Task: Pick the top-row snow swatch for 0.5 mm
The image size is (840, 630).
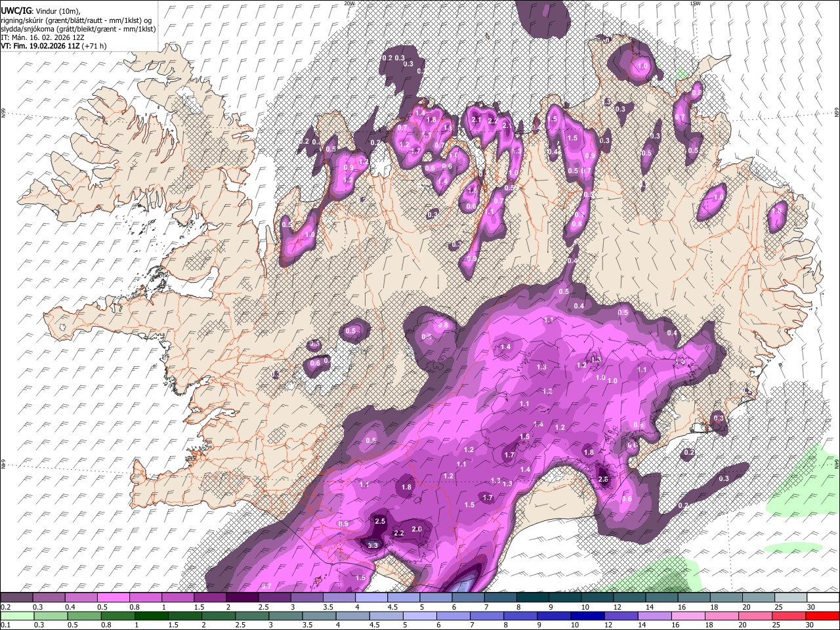Action: [113, 597]
